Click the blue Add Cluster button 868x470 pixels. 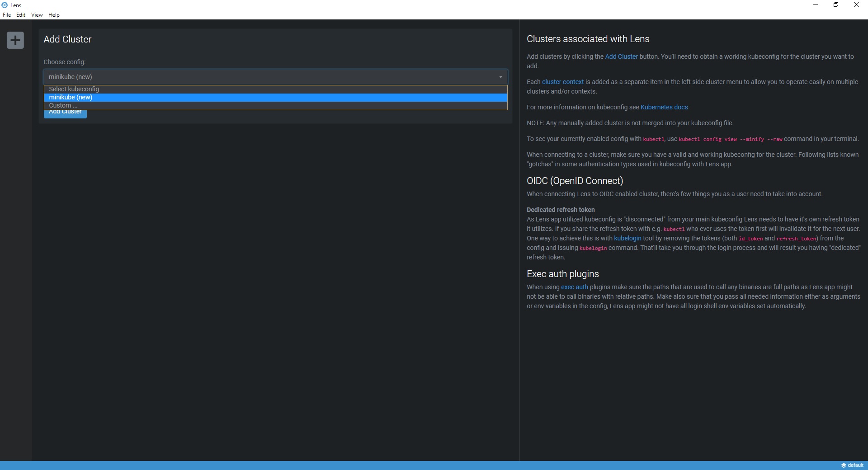point(65,113)
